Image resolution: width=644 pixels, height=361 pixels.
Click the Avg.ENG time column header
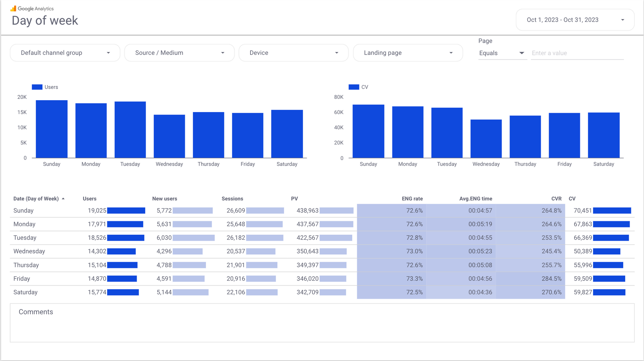[x=475, y=199]
